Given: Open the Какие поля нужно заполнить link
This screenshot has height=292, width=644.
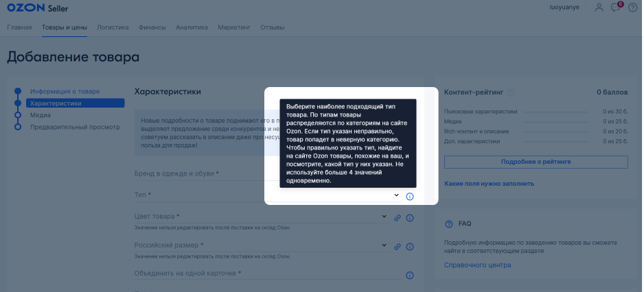Looking at the screenshot, I should click(x=489, y=184).
